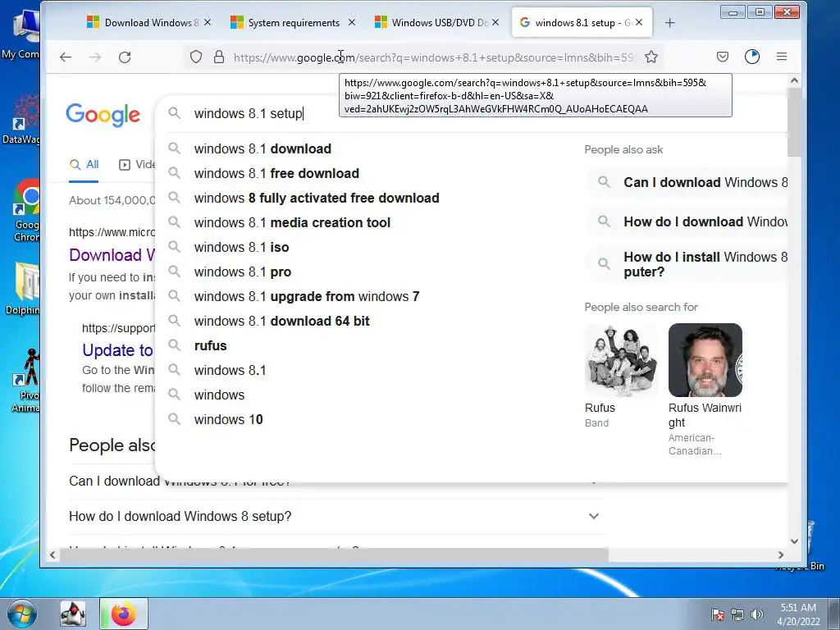The height and width of the screenshot is (630, 840).
Task: Select the My Computer desktop icon
Action: pos(21,34)
